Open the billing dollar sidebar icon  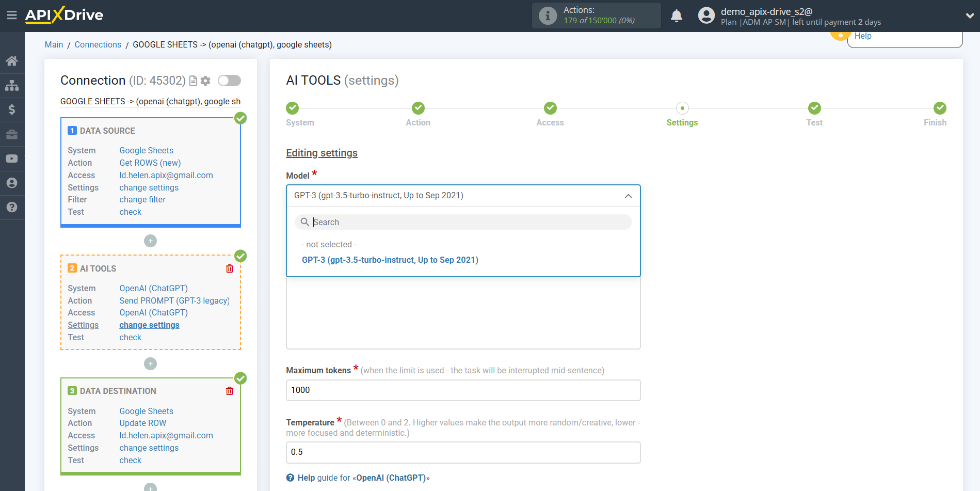(12, 109)
